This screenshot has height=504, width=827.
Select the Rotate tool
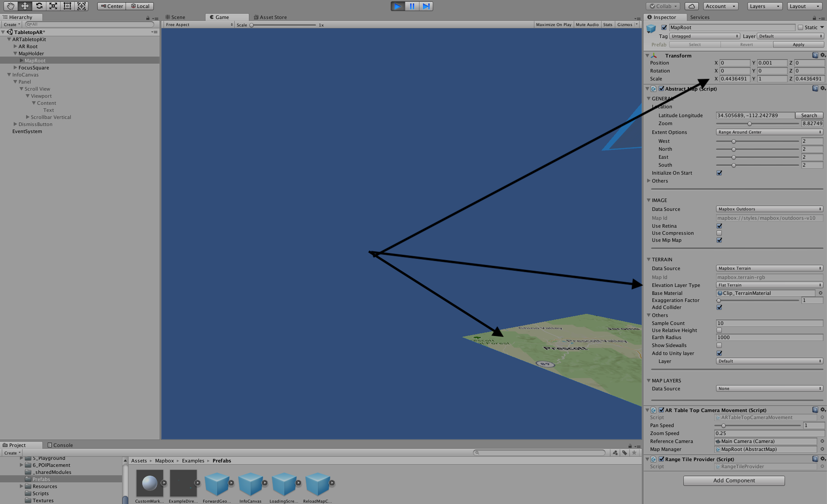tap(39, 6)
